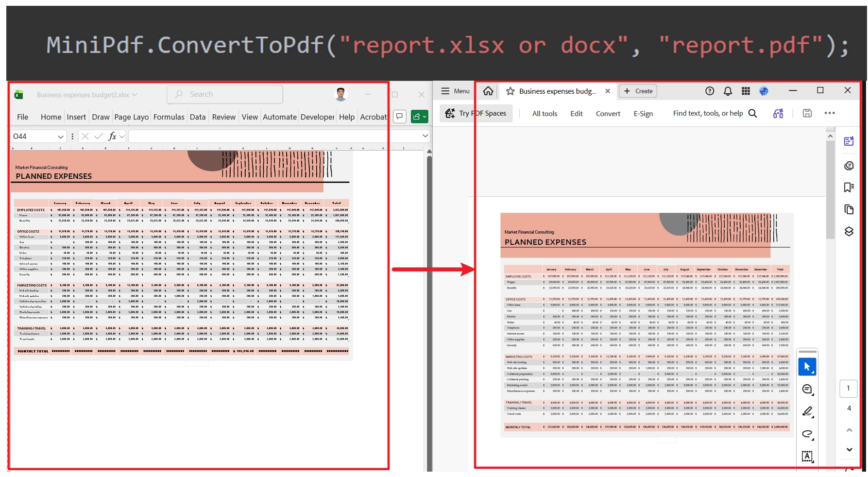Open the bookmarks panel icon
The image size is (868, 477).
(849, 187)
